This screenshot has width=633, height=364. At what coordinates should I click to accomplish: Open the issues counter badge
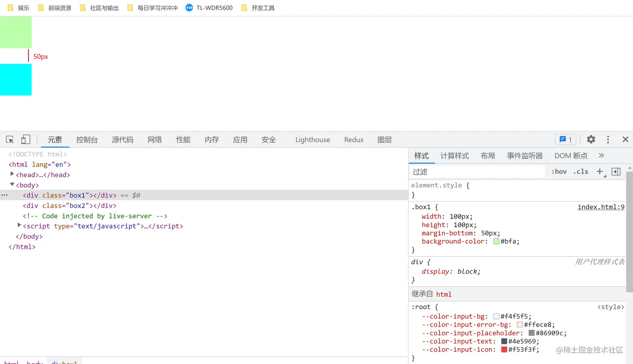[566, 139]
